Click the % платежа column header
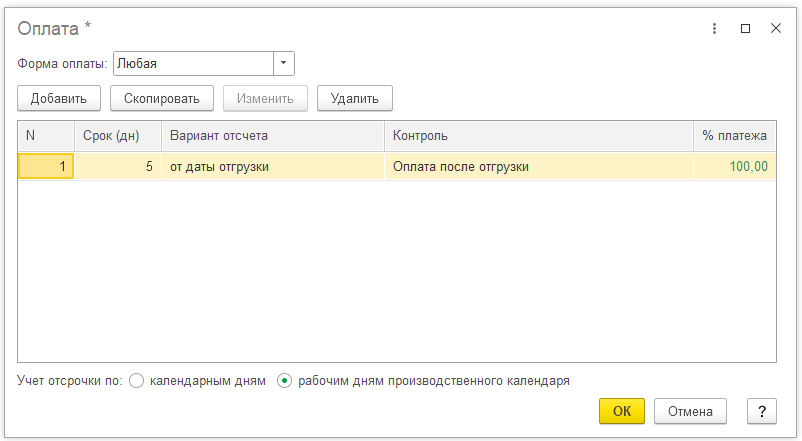 [x=734, y=136]
